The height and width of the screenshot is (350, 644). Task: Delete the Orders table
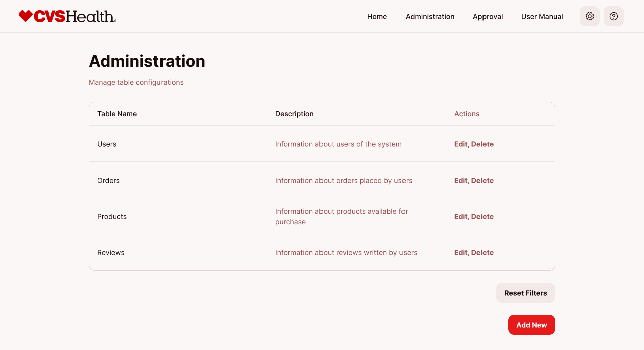(482, 180)
